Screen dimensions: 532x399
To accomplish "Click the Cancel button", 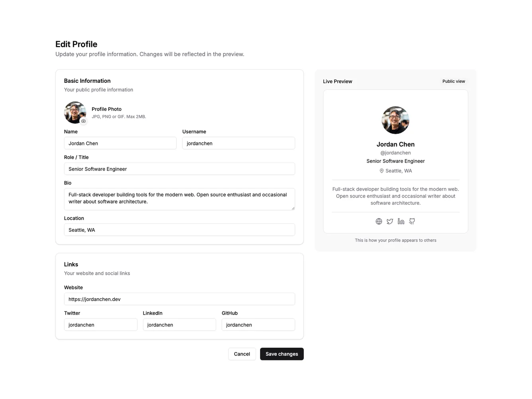I will coord(242,354).
